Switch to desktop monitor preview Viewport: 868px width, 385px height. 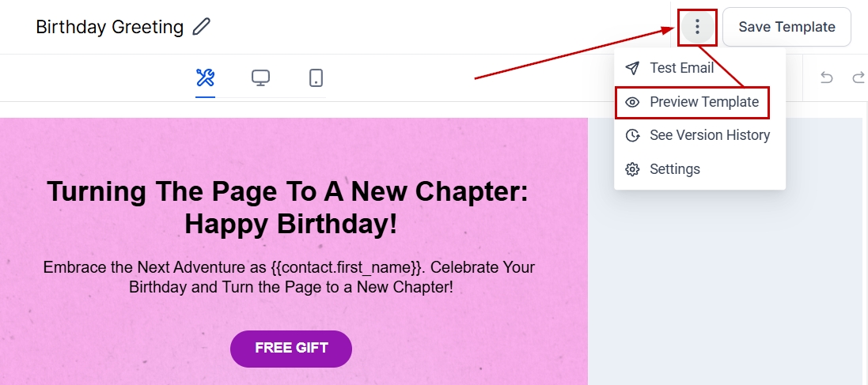click(260, 77)
